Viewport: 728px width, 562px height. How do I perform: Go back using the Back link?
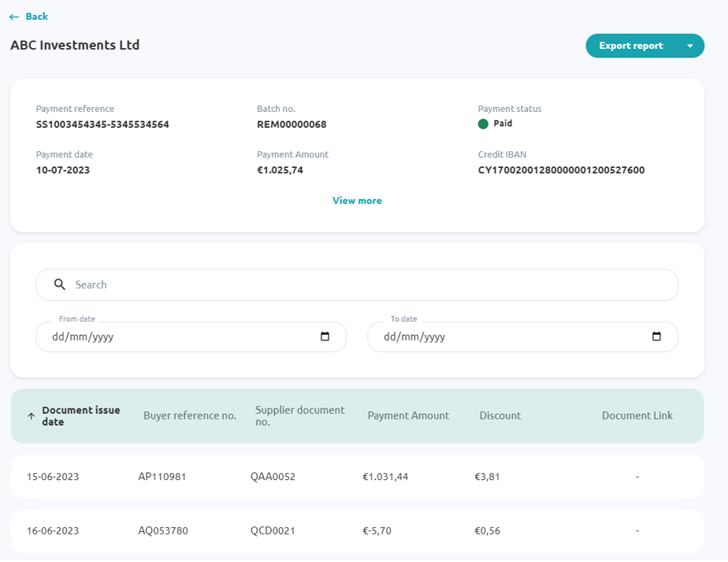tap(29, 17)
